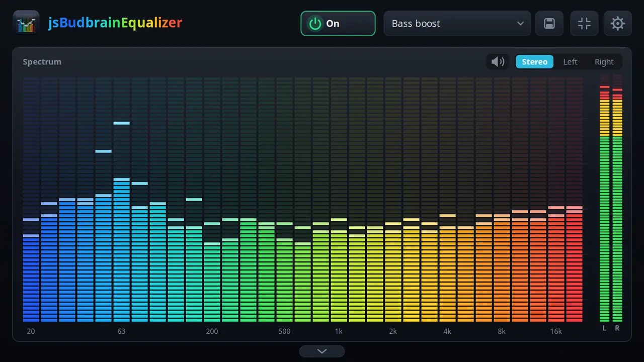The width and height of the screenshot is (644, 362).
Task: Switch to the Left channel tab
Action: tap(570, 62)
